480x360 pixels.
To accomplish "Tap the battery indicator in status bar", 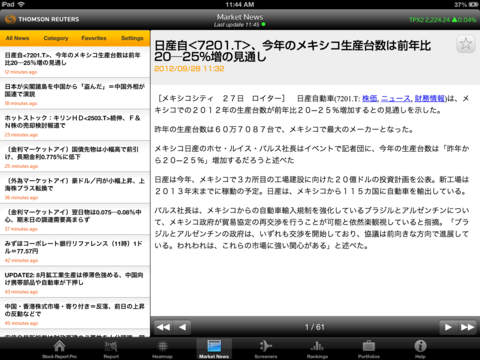I will point(473,4).
